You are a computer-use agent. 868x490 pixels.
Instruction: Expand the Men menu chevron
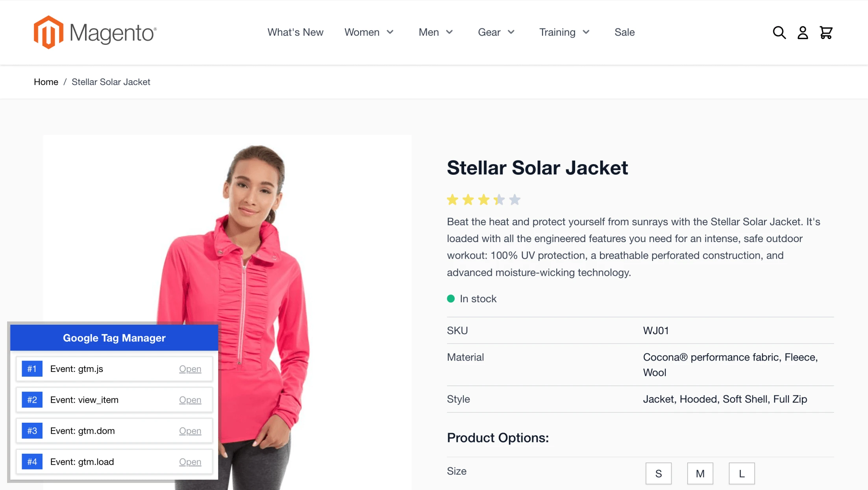point(449,32)
